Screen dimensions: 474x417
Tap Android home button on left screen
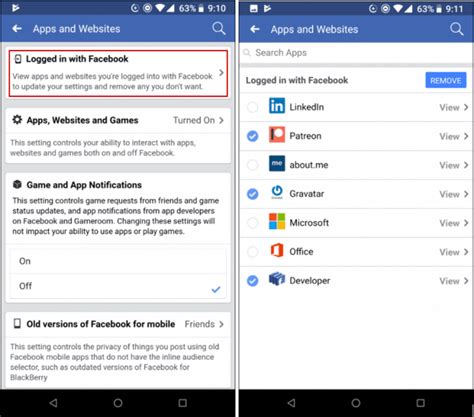(x=118, y=403)
